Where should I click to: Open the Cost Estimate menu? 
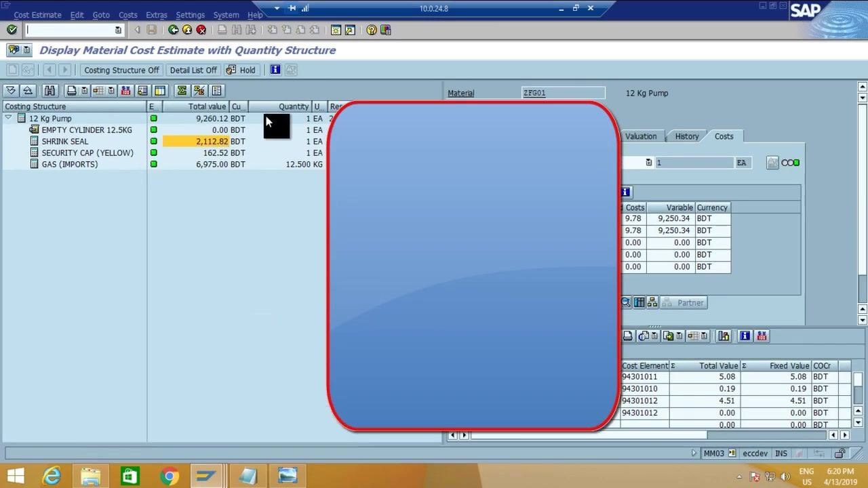[37, 15]
